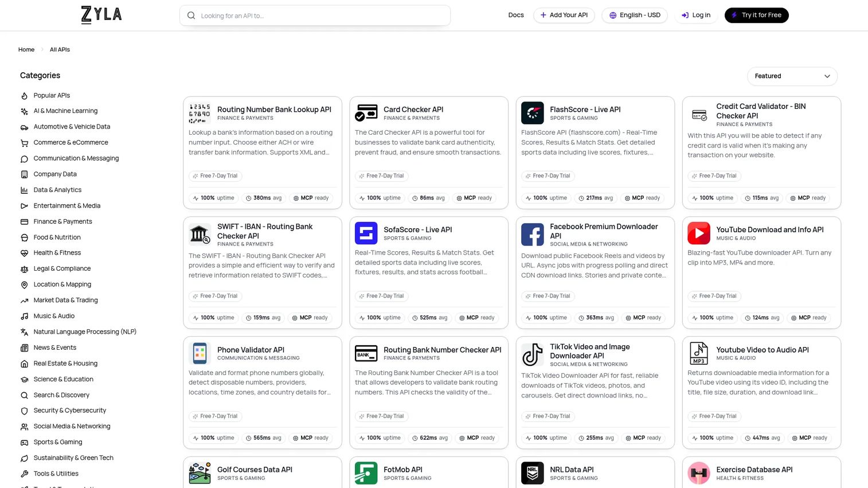This screenshot has width=868, height=488.
Task: Click the SofaScore Live API logo
Action: pos(366,233)
